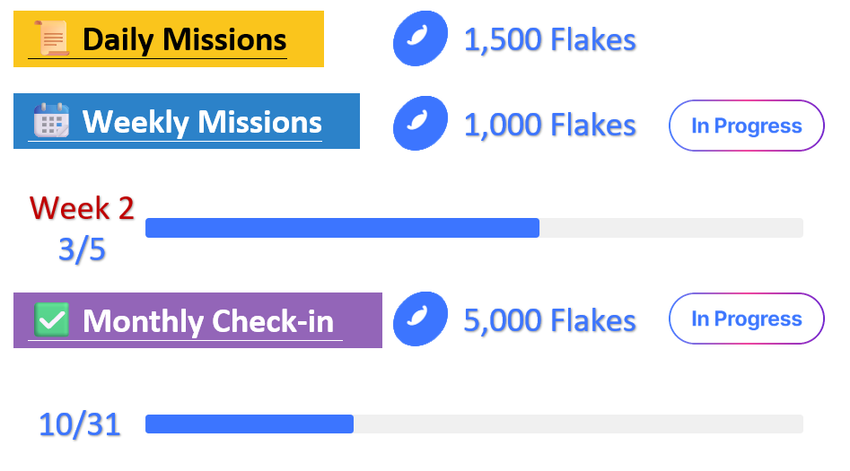Viewport: 850px width, 471px height.
Task: Click the flake coin beside 1,000 Flakes
Action: (x=421, y=124)
